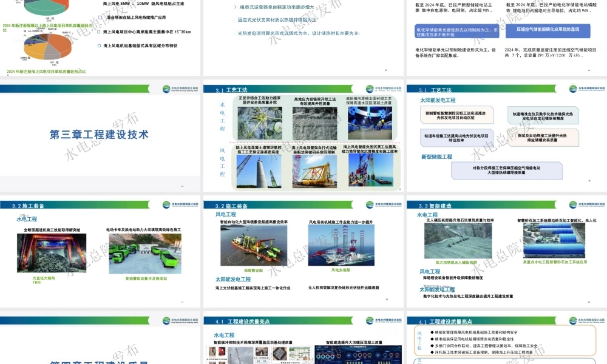The height and width of the screenshot is (364, 607).
Task: Click the 固定式光伏支架材质以热镀锌镁铝为主 line
Action: point(277,20)
